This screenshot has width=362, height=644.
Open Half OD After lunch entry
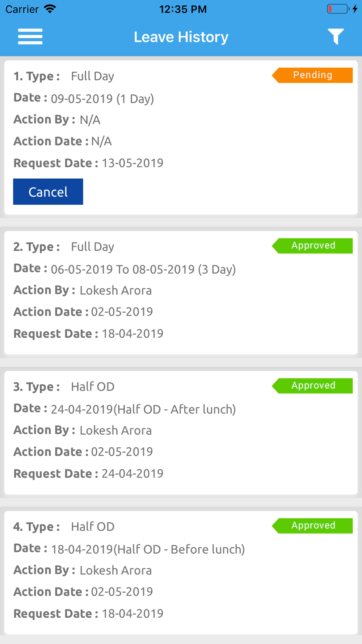181,433
